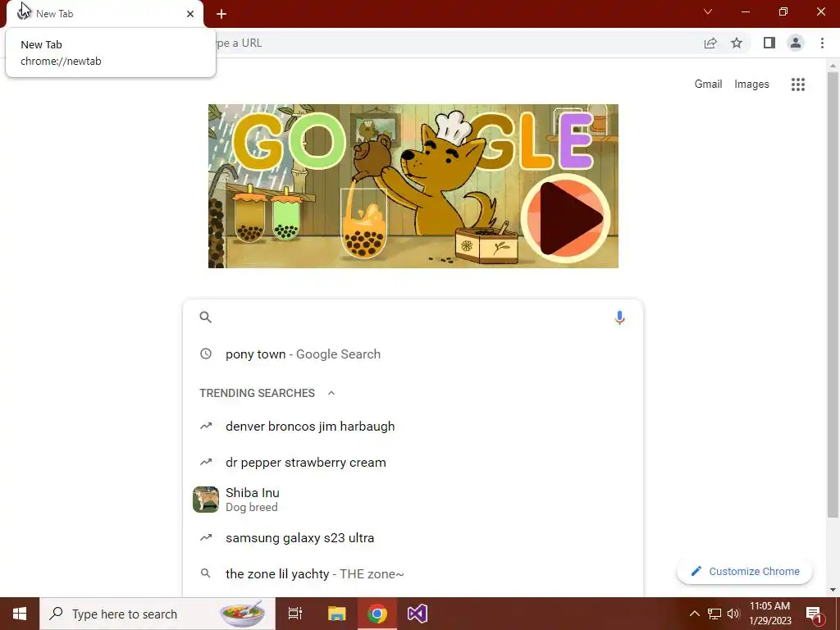Open Chrome's three-dot menu

pos(822,43)
